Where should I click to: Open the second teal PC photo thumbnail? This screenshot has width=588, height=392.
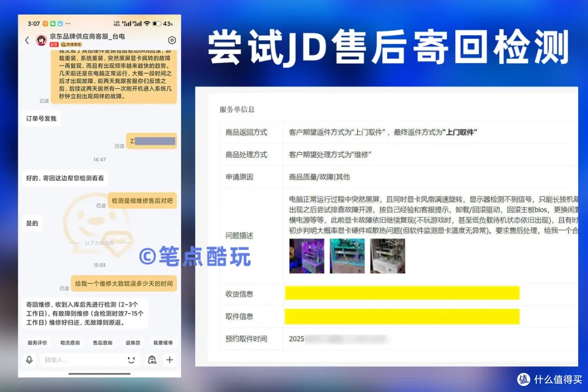coord(347,256)
